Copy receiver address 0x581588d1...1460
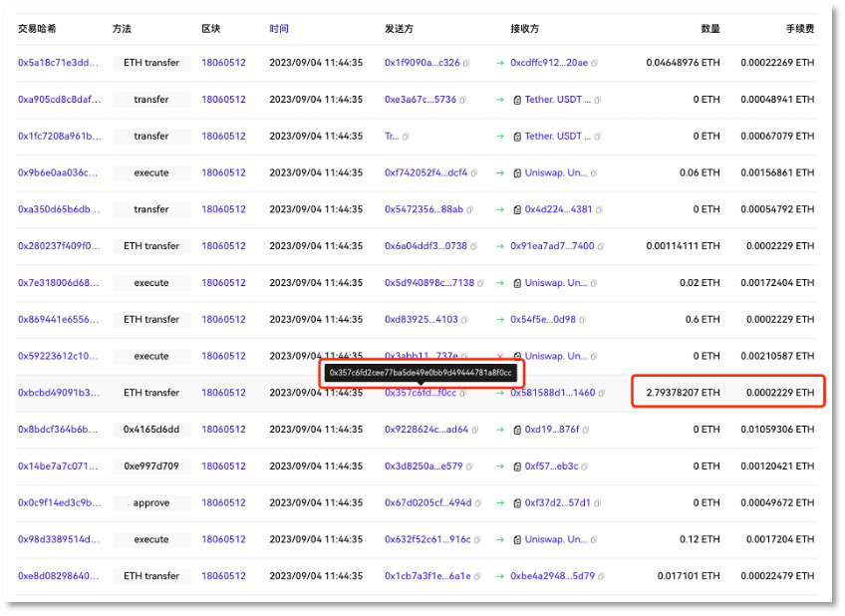Screen dimensions: 845x616 click(602, 393)
